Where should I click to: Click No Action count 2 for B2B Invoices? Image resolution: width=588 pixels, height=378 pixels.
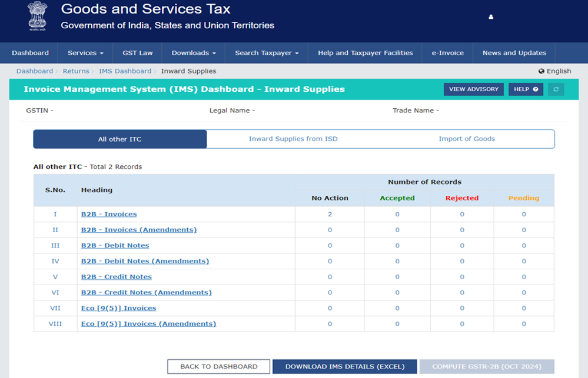[x=330, y=215]
